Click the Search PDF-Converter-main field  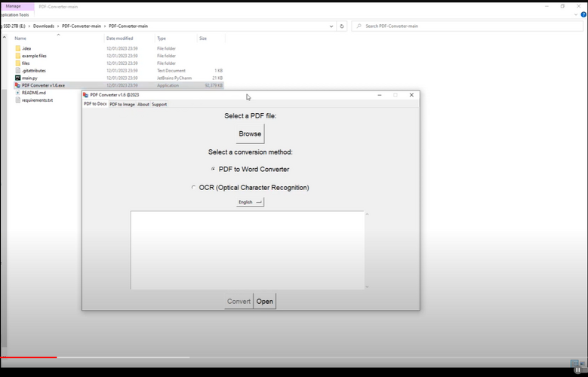[467, 26]
